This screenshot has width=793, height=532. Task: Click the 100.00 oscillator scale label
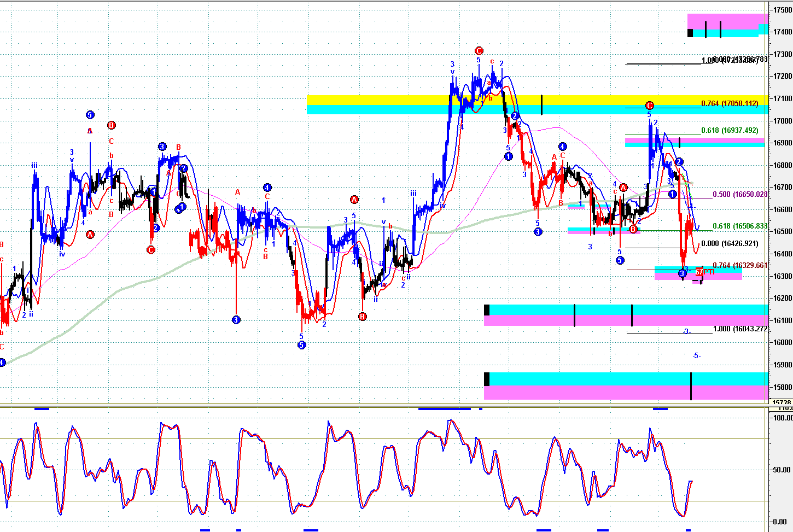tap(782, 418)
